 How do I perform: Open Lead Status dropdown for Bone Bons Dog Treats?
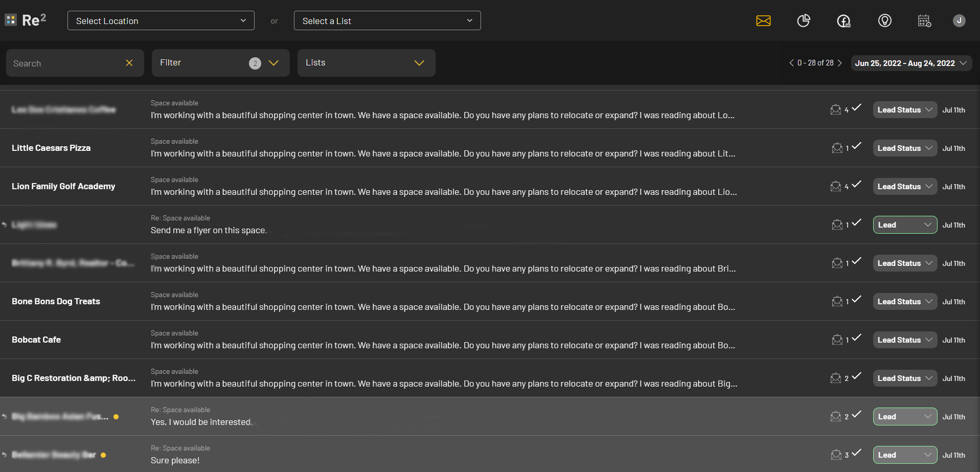click(x=905, y=302)
